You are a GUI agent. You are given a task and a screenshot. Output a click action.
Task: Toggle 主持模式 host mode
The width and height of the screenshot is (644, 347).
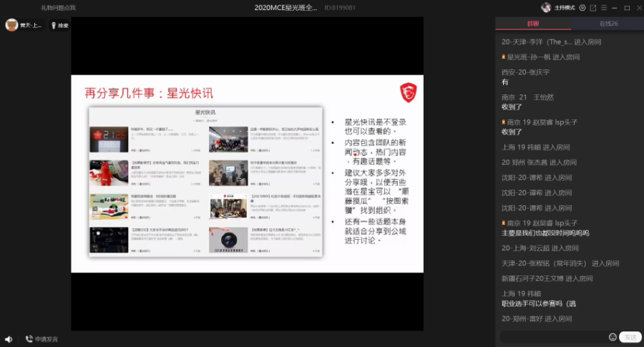[x=564, y=8]
